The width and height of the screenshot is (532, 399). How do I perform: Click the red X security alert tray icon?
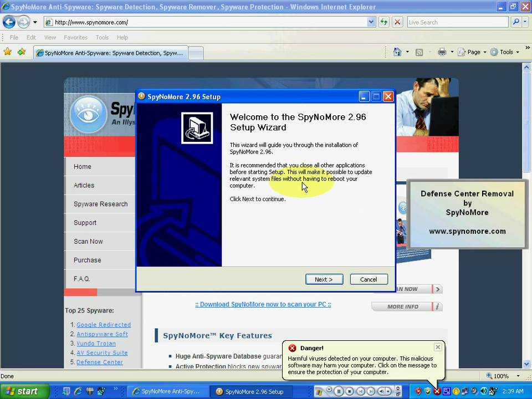[x=437, y=391]
